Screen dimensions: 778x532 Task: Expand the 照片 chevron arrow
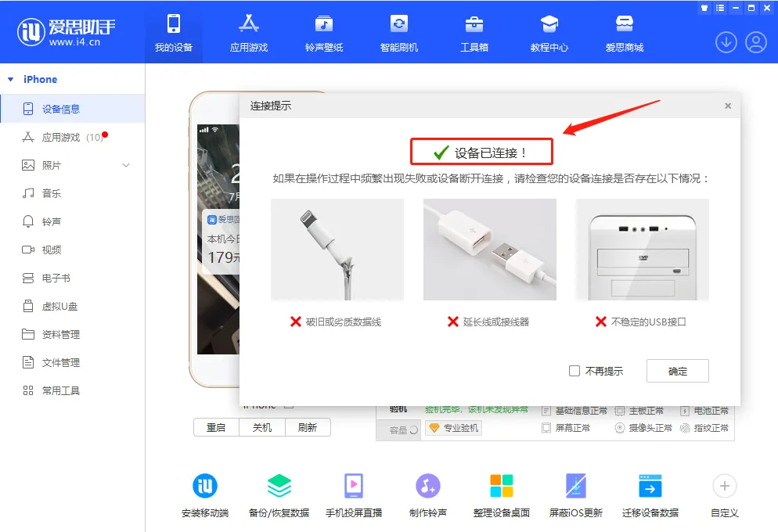[x=126, y=166]
